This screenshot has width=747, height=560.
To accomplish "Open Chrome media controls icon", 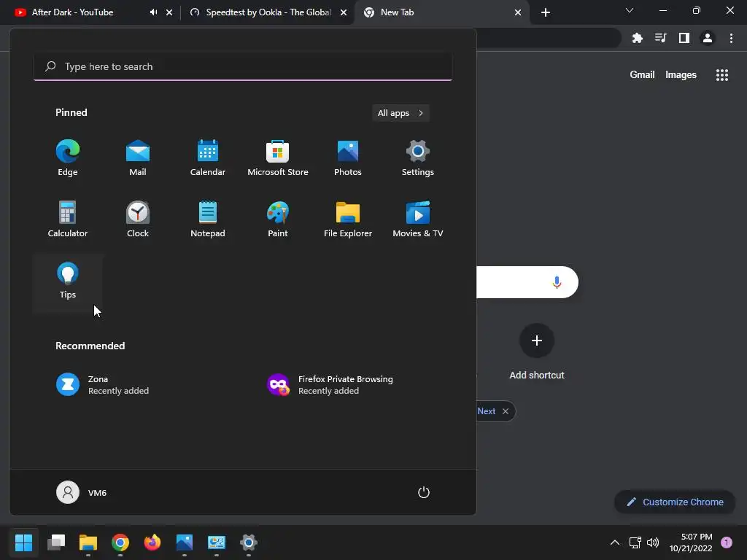I will [x=661, y=38].
